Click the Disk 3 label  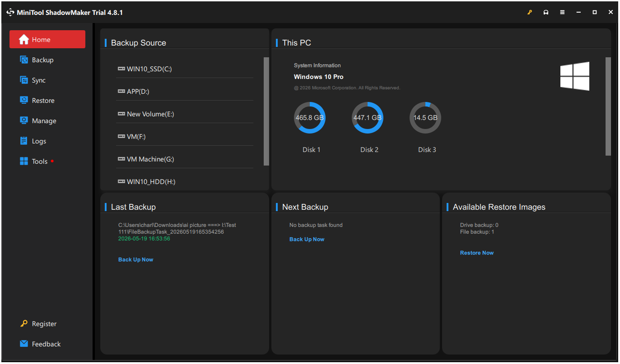coord(427,150)
